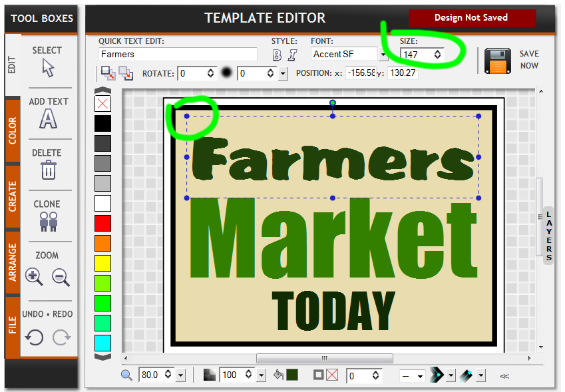The width and height of the screenshot is (565, 392).
Task: Zoom out with the minus magnifier
Action: (x=61, y=277)
